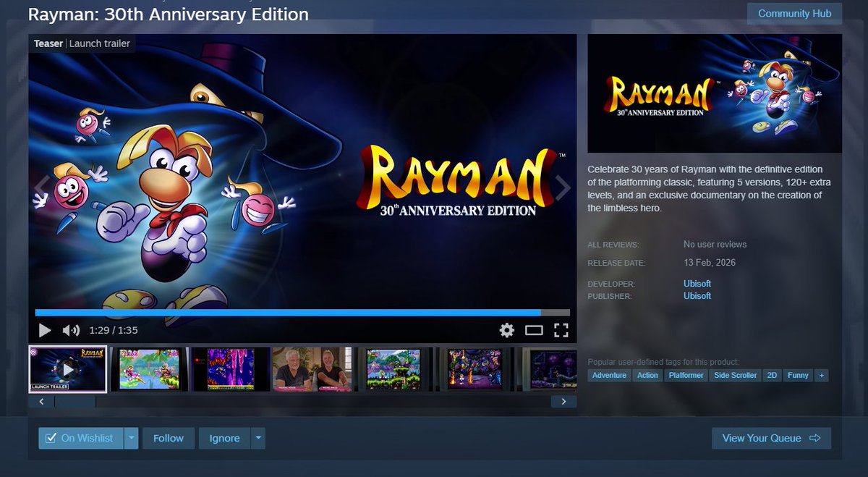Viewport: 868px width, 477px height.
Task: Follow this game
Action: (x=169, y=438)
